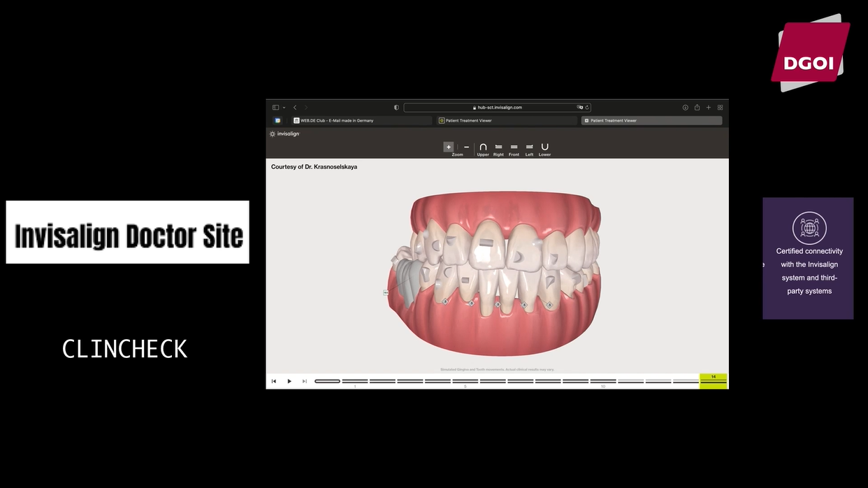The height and width of the screenshot is (488, 868).
Task: Select highlighted stage 14 in timeline
Action: click(x=713, y=381)
